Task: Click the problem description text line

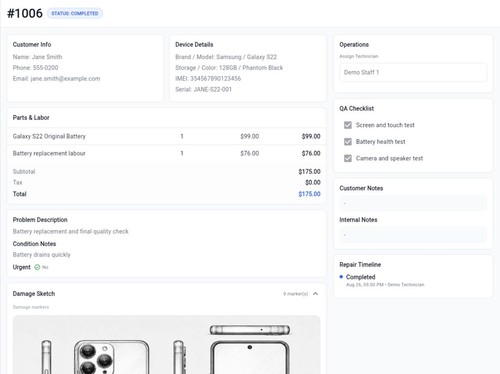Action: click(70, 231)
